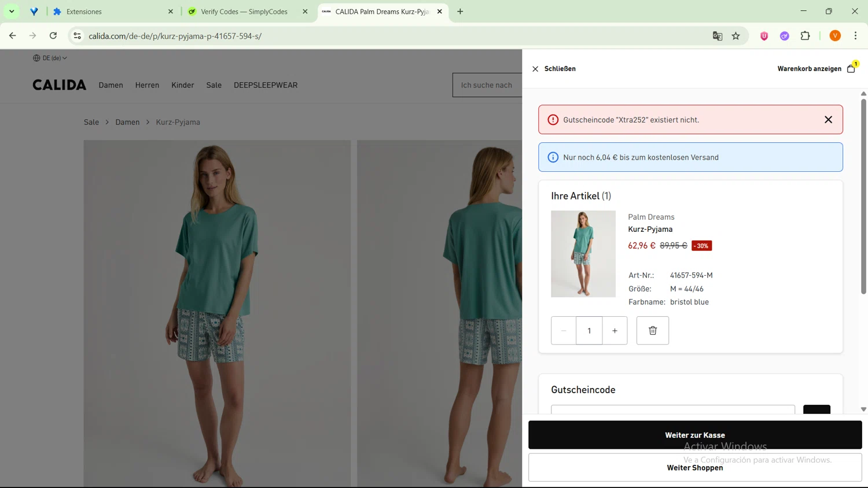Click the scroll down arrow in cart panel
The width and height of the screenshot is (868, 488).
[x=863, y=409]
